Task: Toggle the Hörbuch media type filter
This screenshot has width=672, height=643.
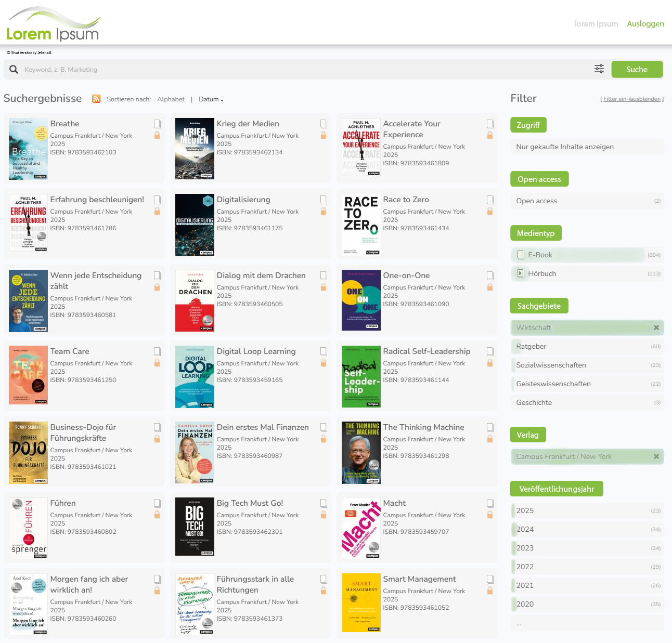Action: coord(541,273)
